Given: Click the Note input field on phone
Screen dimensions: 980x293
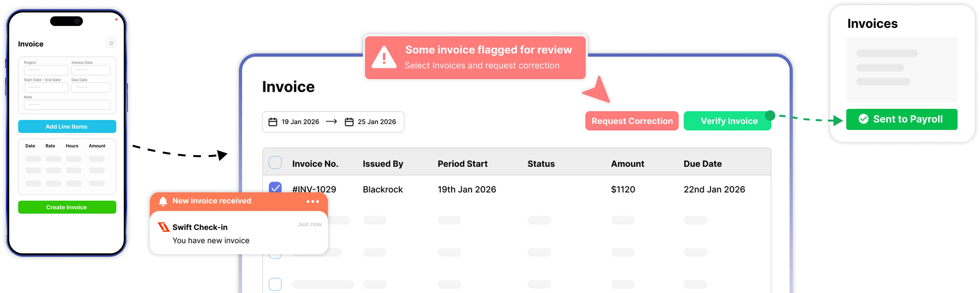Looking at the screenshot, I should pyautogui.click(x=67, y=105).
